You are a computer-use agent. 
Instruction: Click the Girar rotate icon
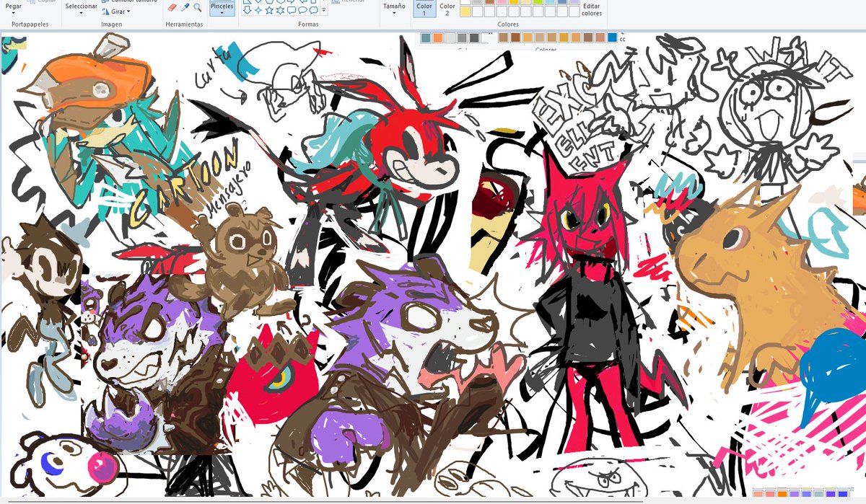click(105, 12)
